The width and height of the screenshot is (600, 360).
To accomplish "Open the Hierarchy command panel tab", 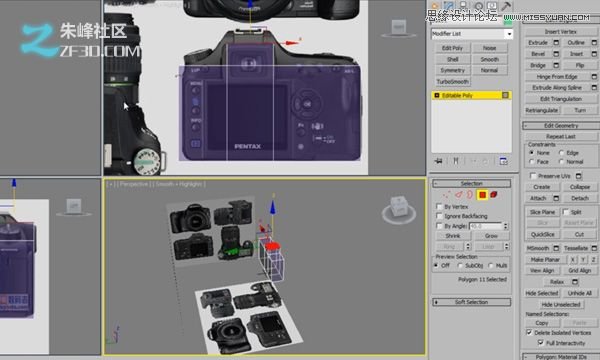I will [463, 5].
